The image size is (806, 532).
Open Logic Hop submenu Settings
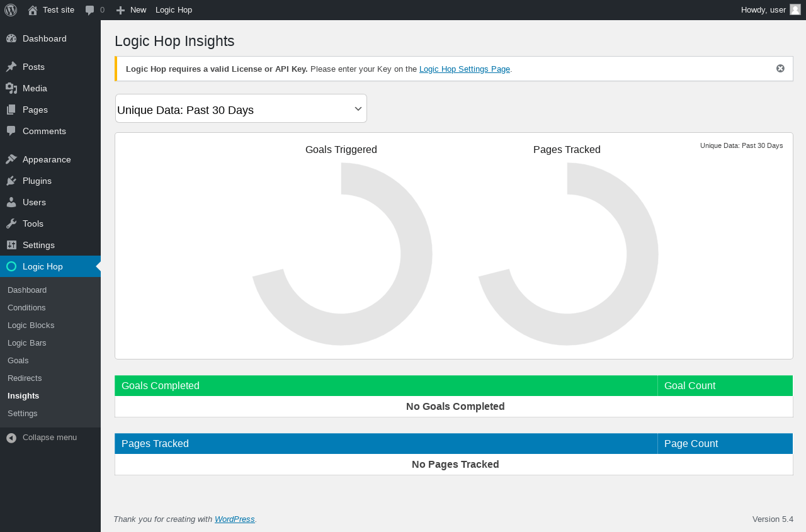(x=23, y=414)
